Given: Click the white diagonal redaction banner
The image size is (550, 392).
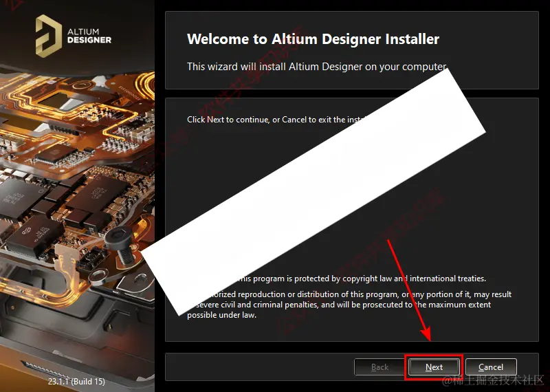Looking at the screenshot, I should pyautogui.click(x=313, y=193).
